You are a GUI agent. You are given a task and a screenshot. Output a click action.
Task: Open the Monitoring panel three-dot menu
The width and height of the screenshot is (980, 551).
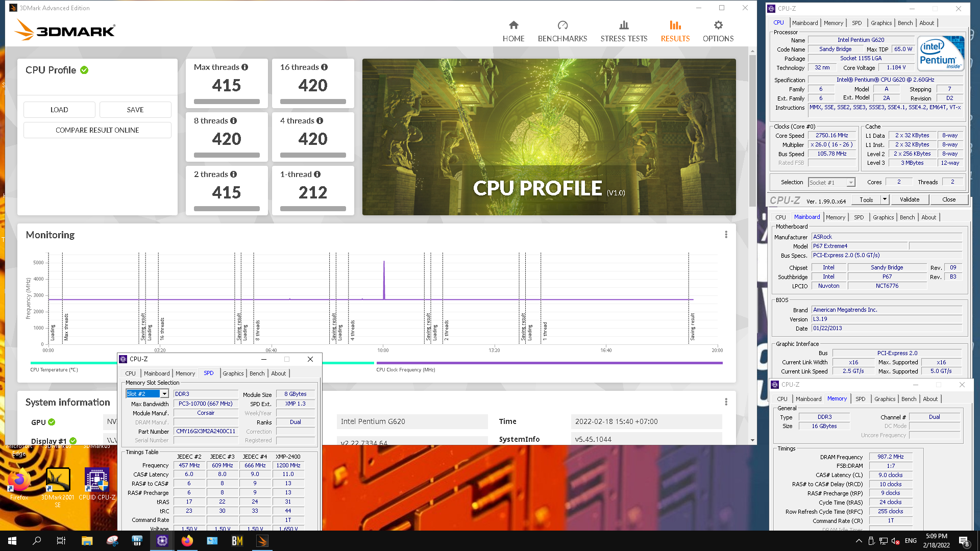pyautogui.click(x=726, y=235)
